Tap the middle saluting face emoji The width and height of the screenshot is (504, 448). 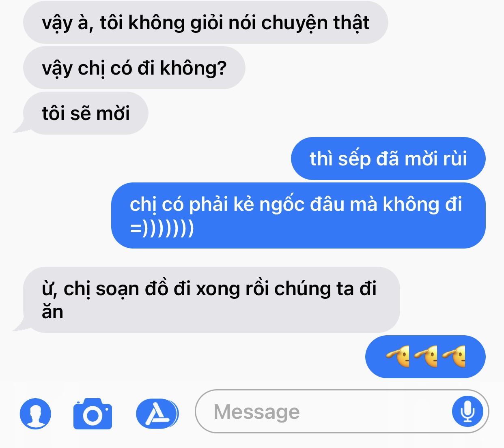426,357
